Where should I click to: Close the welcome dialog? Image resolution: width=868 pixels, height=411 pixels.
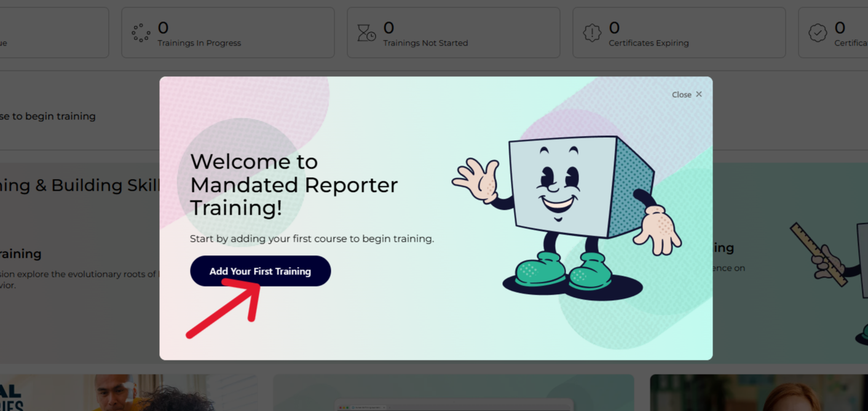click(x=687, y=95)
